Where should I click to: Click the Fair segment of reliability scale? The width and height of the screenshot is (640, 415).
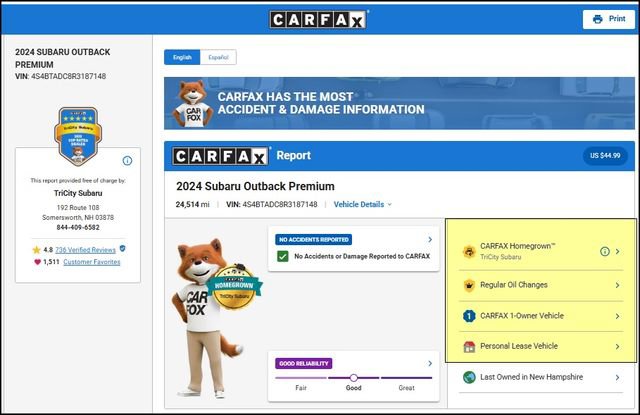click(301, 378)
